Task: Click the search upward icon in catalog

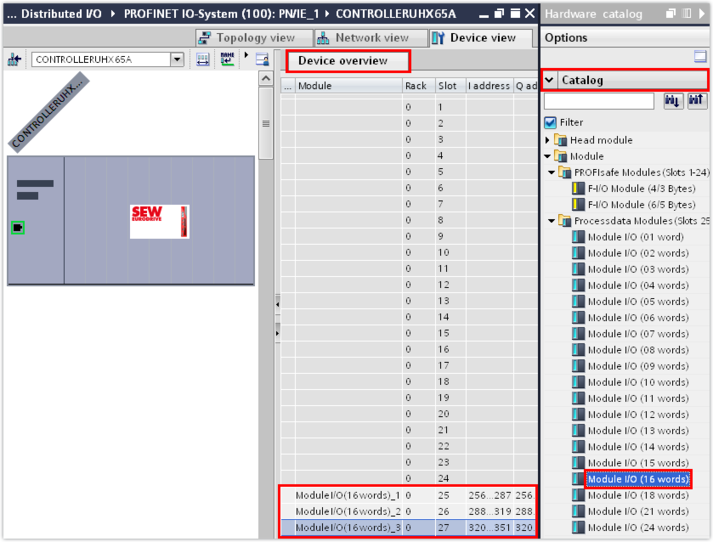Action: (x=697, y=101)
